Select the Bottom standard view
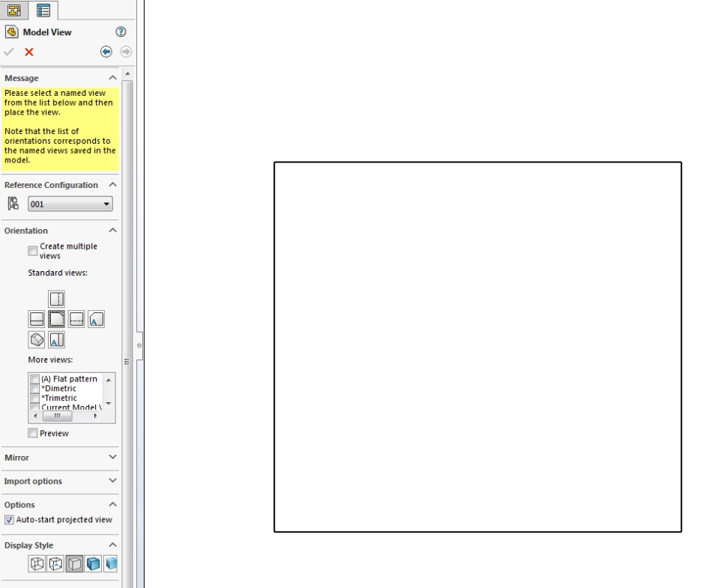 pos(56,340)
